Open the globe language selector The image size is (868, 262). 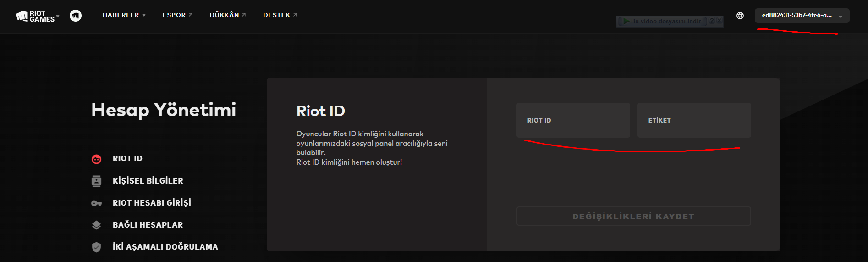coord(740,16)
